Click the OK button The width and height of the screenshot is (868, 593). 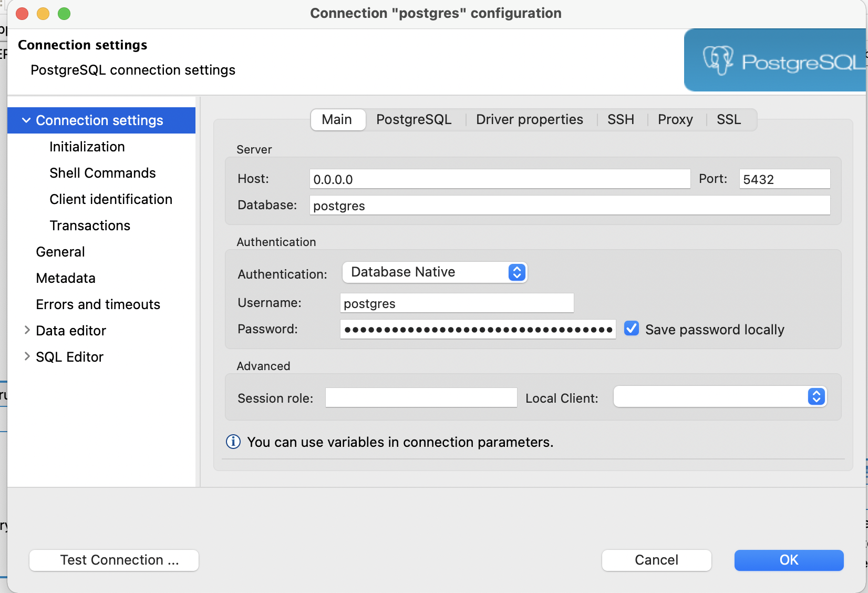788,560
